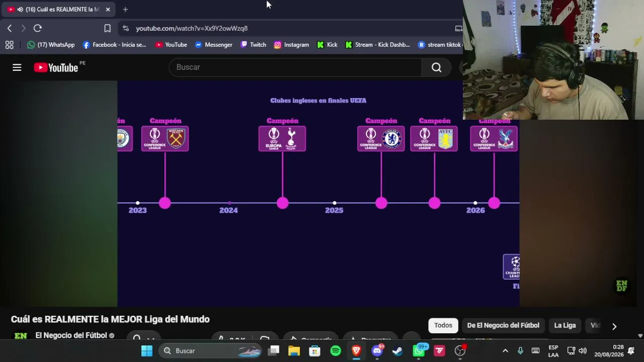Open the clock showing 0:28 20/08/2026
Screen dimensions: 644x362
tap(609, 351)
